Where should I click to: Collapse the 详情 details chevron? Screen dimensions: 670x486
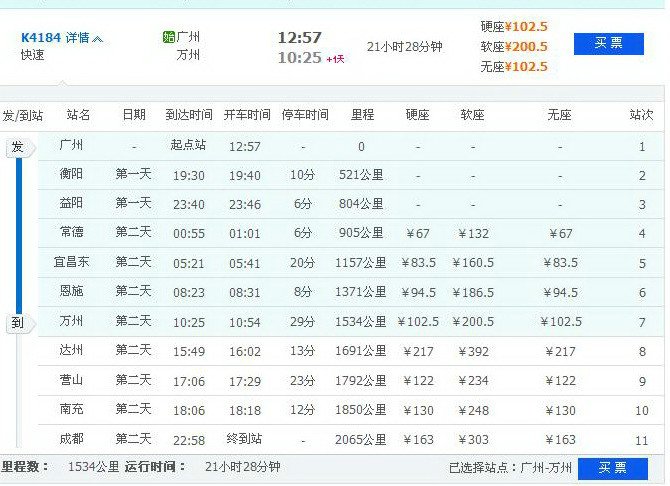tap(97, 39)
